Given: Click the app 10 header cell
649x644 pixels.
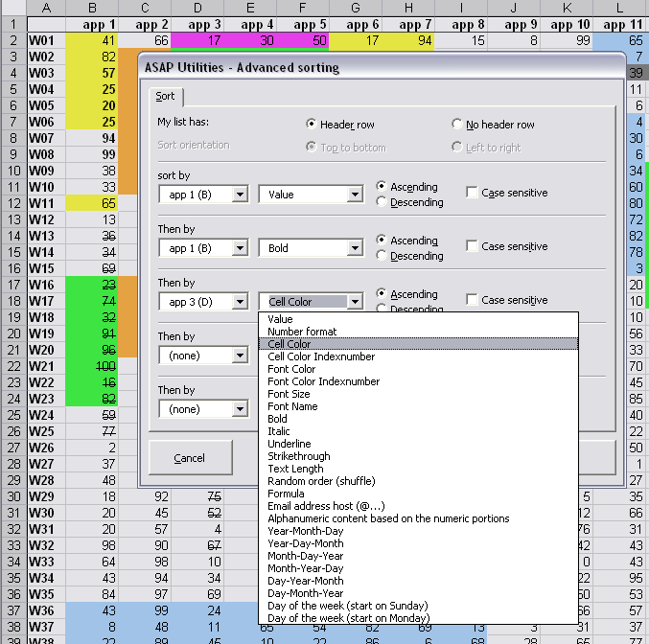Looking at the screenshot, I should click(x=567, y=24).
